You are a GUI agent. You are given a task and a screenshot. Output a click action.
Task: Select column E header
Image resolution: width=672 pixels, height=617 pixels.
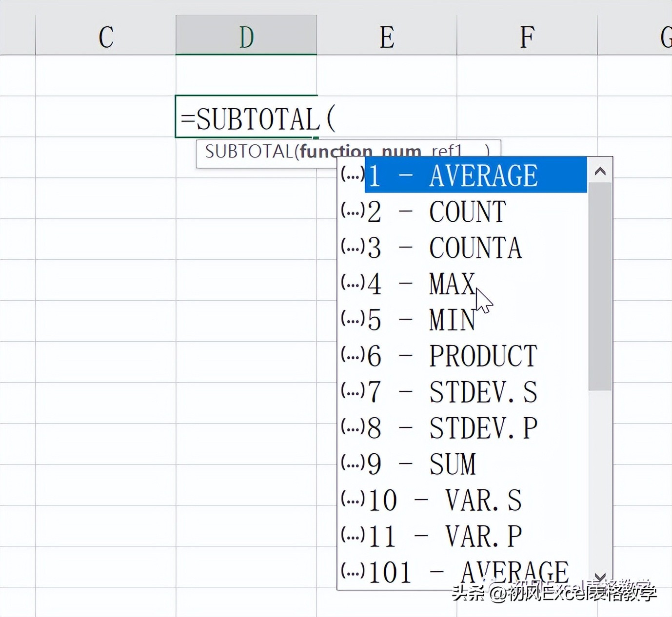(387, 35)
